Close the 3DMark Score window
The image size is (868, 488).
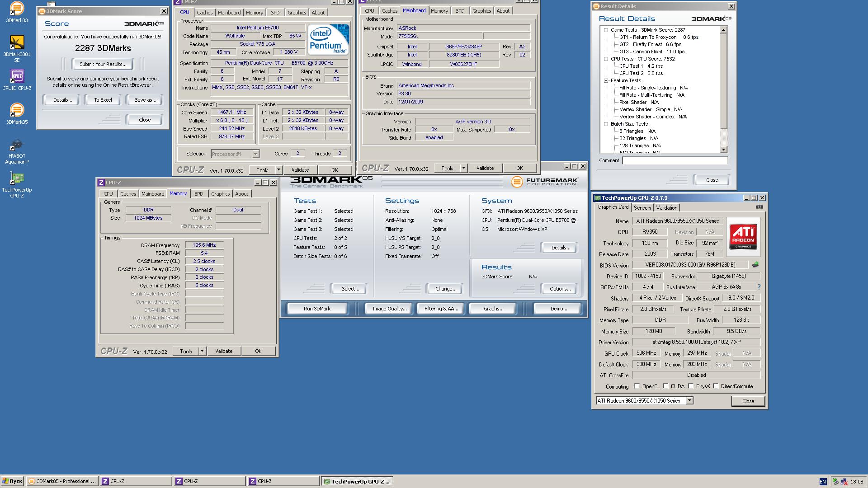click(x=164, y=11)
